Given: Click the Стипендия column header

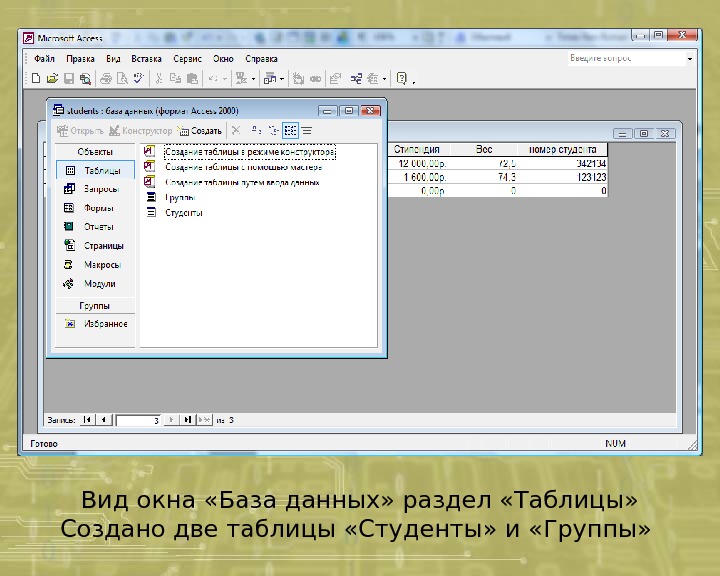Looking at the screenshot, I should pos(419,149).
